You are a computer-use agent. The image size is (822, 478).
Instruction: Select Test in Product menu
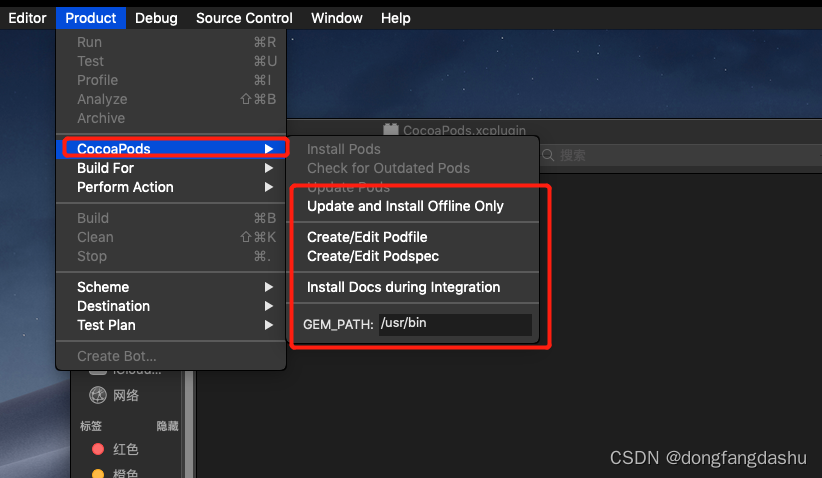tap(171, 61)
